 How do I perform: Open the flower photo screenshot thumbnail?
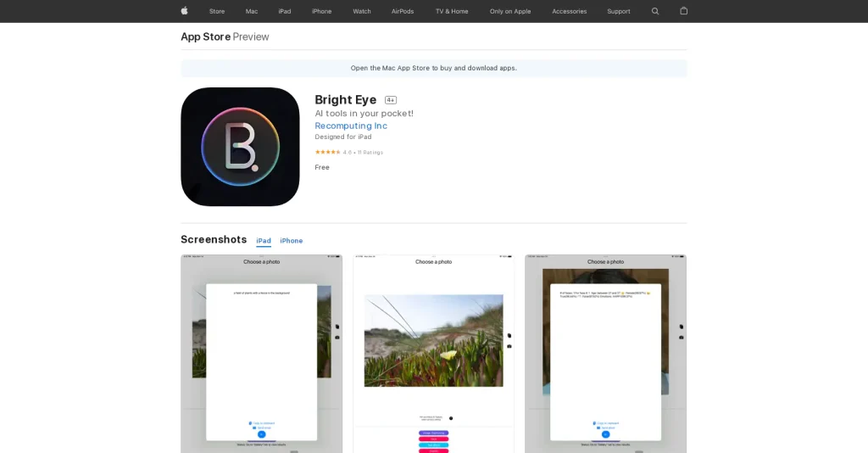click(x=433, y=353)
